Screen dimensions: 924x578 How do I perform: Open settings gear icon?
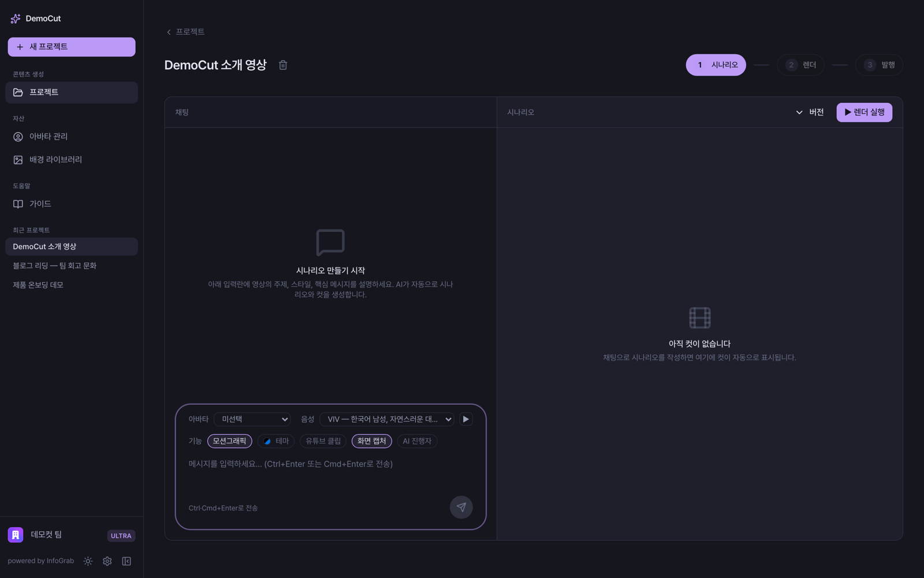(107, 561)
